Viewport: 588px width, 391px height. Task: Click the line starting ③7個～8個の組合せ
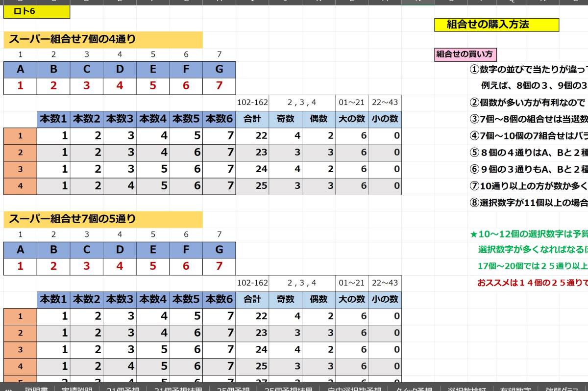click(529, 119)
